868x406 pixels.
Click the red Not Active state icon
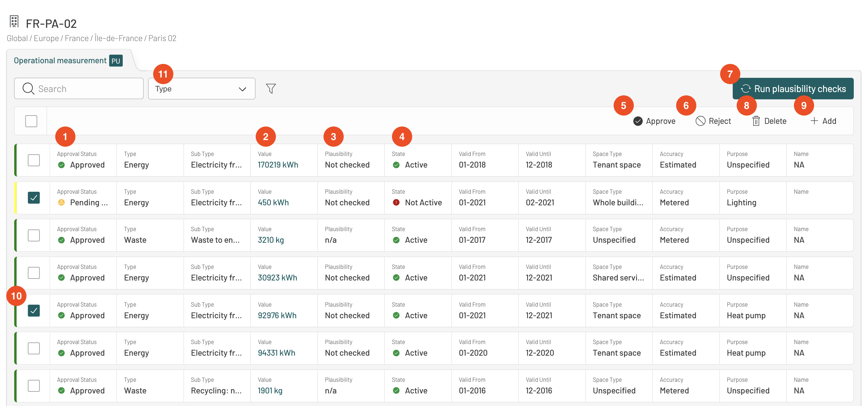tap(396, 202)
